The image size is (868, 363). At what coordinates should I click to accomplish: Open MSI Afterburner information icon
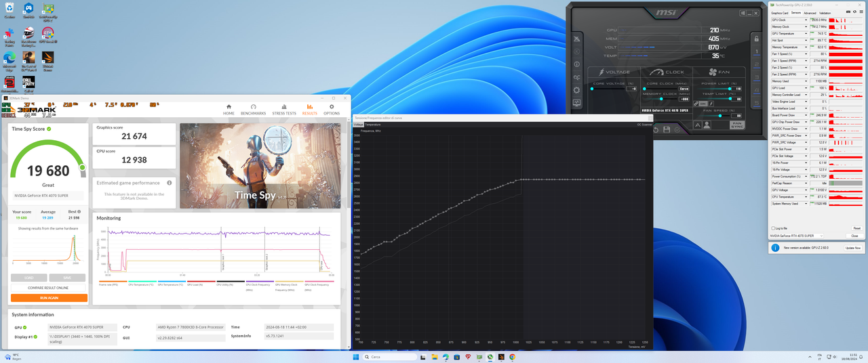576,64
